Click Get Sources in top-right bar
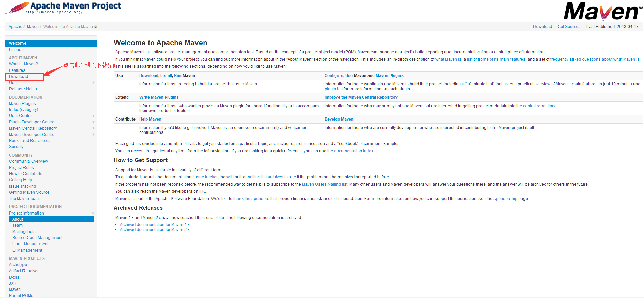The height and width of the screenshot is (298, 644). pyautogui.click(x=569, y=27)
